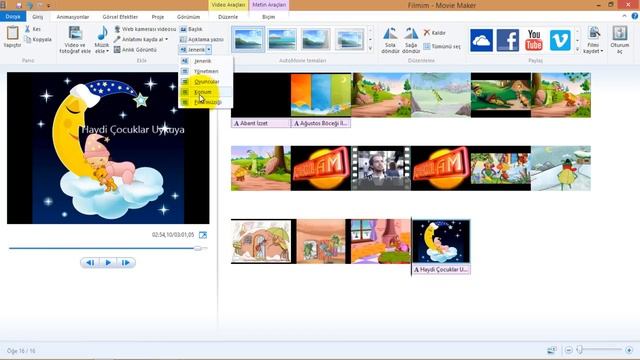The height and width of the screenshot is (360, 640).
Task: Collapse the ribbon with the chevron
Action: pyautogui.click(x=624, y=16)
